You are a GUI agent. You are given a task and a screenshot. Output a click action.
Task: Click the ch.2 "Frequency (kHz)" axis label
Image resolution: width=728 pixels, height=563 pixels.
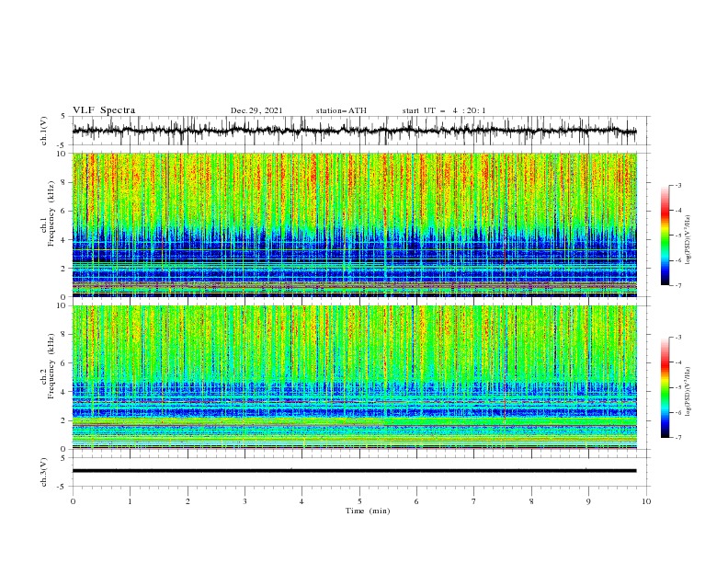(51, 366)
